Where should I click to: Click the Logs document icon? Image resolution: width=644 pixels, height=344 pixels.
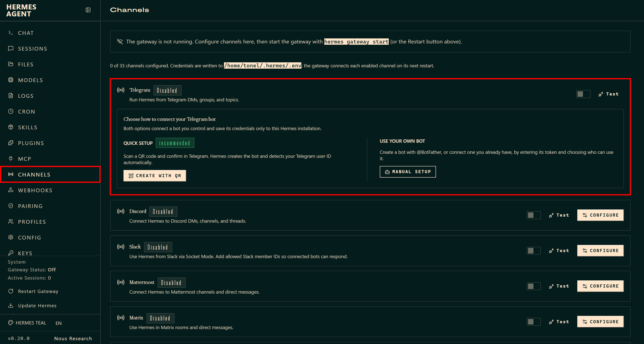[10, 96]
